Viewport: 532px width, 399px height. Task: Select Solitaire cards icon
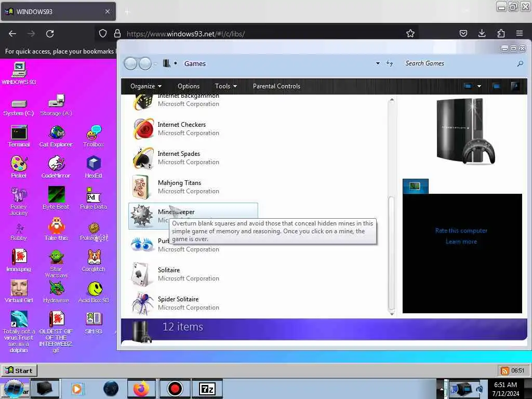point(141,274)
